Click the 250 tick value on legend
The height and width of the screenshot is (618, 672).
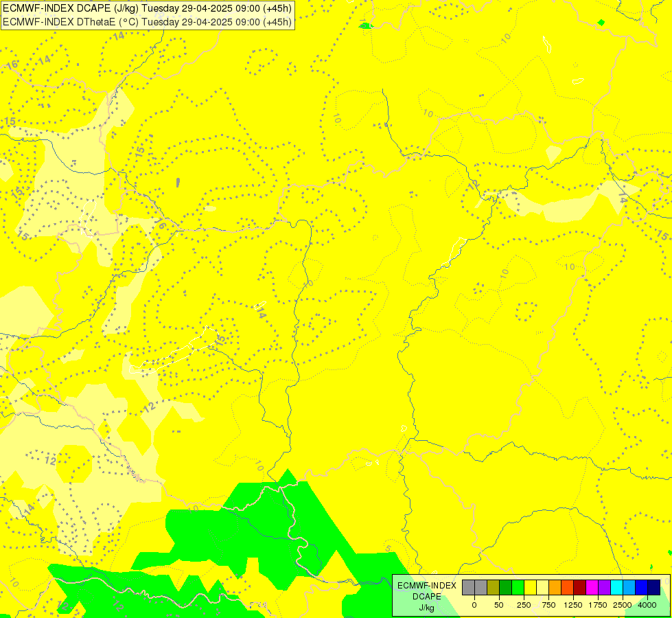coord(524,605)
